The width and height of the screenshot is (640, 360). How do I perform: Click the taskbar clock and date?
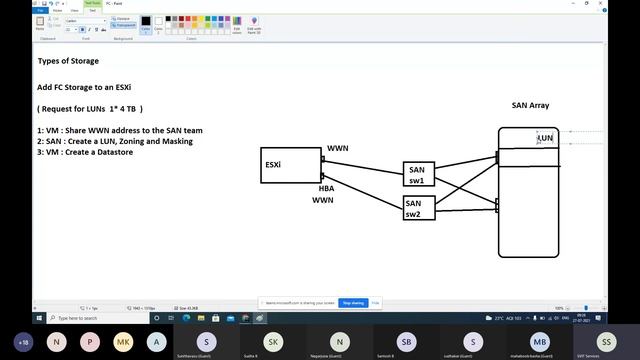pos(581,318)
